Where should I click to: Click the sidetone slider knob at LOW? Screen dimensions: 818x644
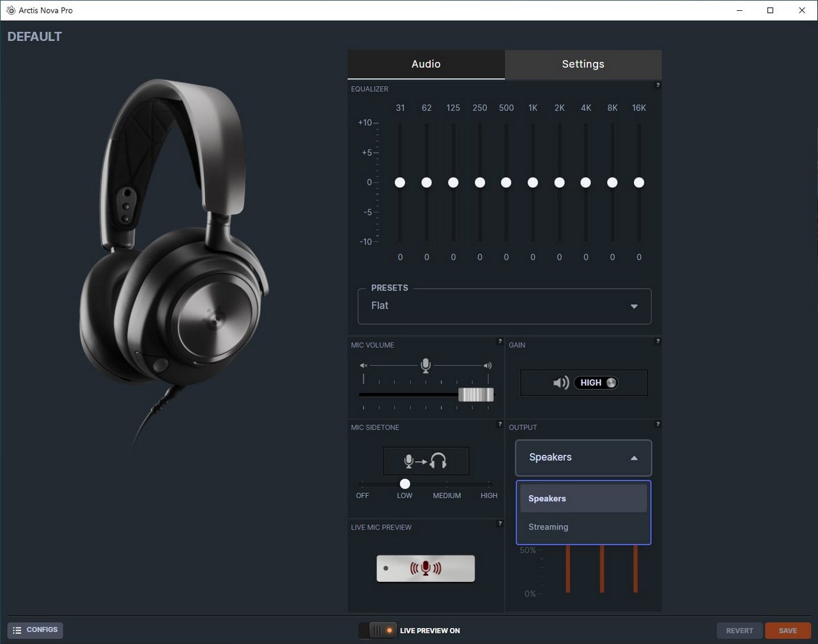pos(405,484)
